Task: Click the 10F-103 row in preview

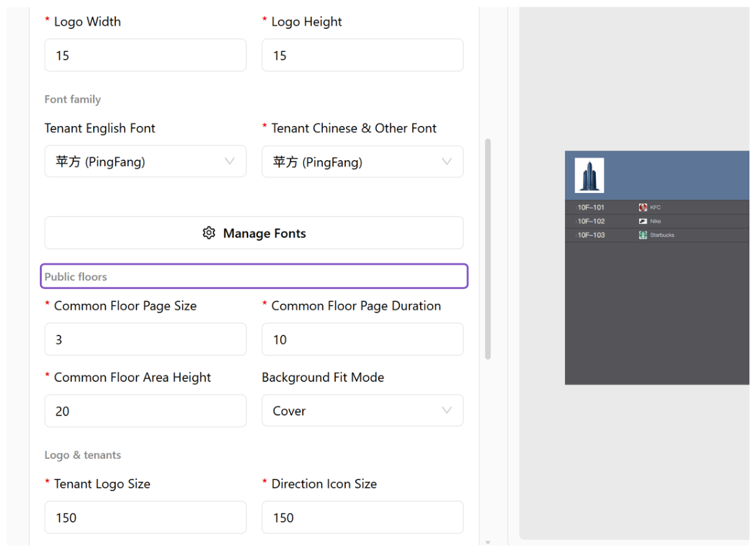Action: tap(657, 235)
